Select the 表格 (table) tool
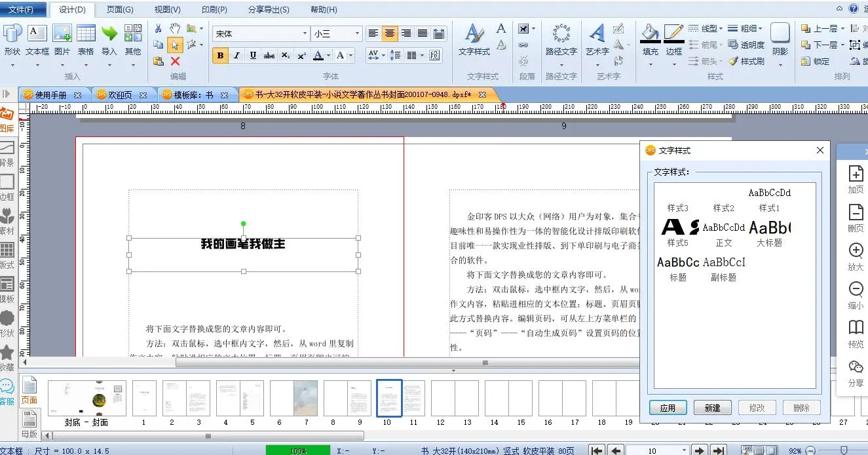Viewport: 868px width, 455px height. pos(86,33)
